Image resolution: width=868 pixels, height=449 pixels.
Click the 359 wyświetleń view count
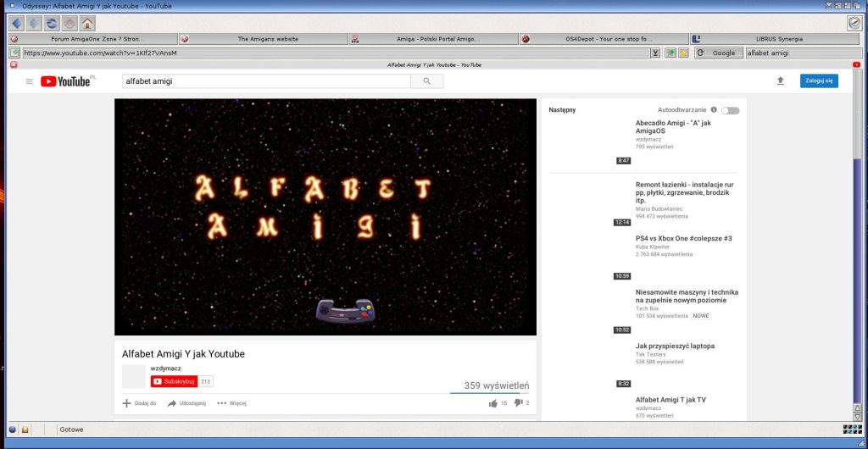click(x=497, y=385)
